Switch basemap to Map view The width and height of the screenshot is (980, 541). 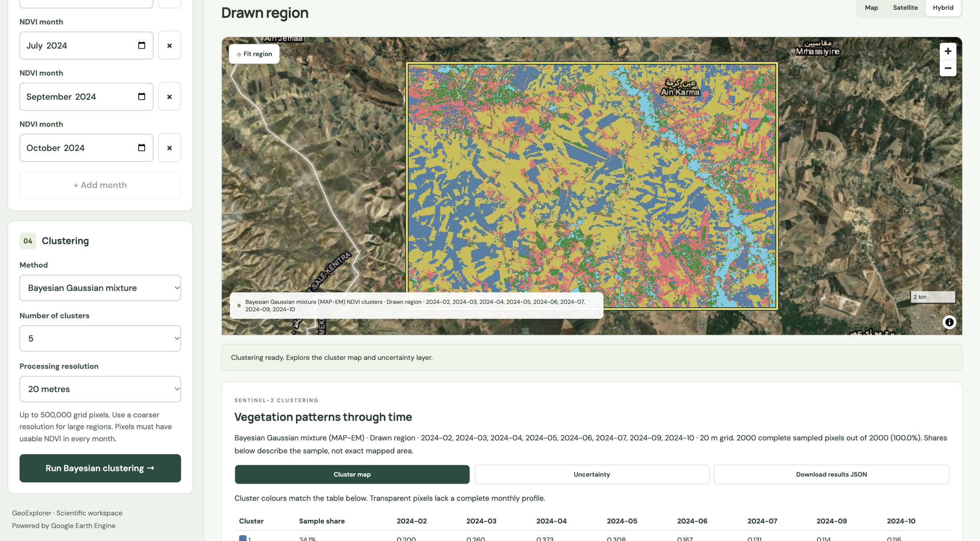tap(871, 8)
